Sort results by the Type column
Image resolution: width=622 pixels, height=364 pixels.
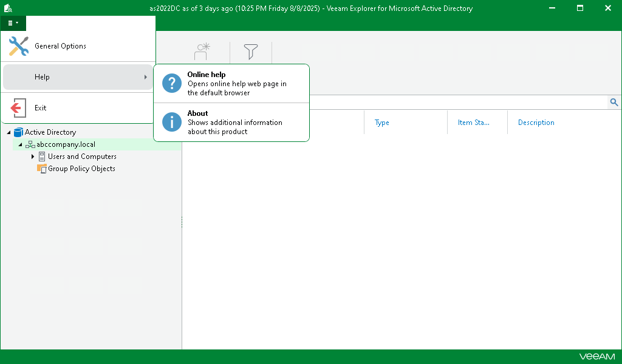coord(381,122)
